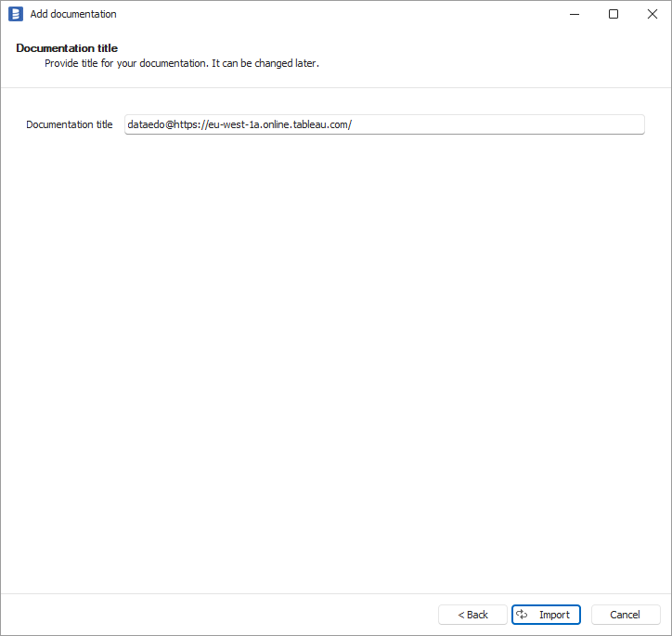Click the 'Add documentation' window title text
The height and width of the screenshot is (636, 672).
[x=73, y=14]
